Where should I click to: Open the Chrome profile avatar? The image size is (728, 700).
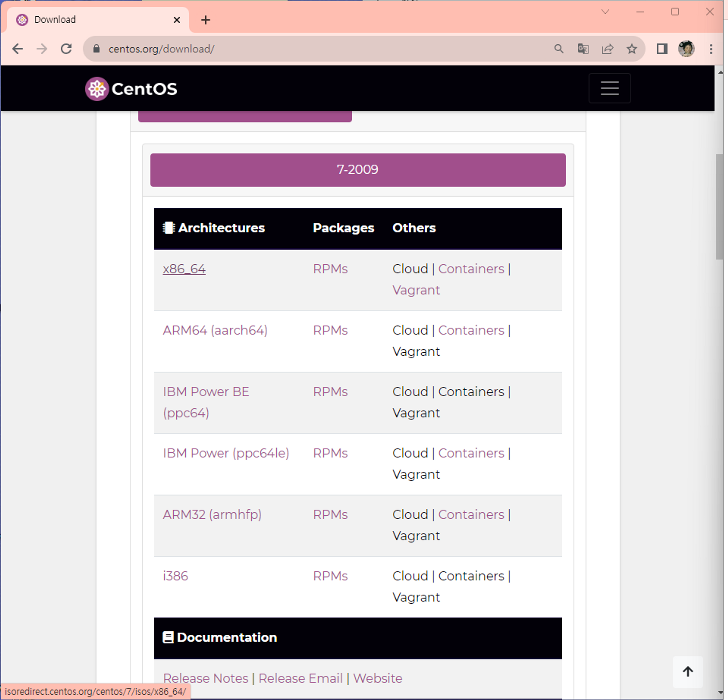(x=686, y=49)
